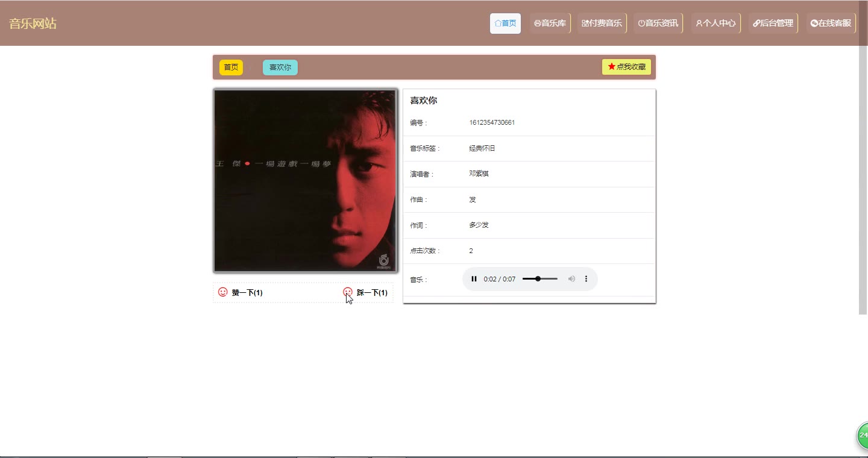This screenshot has height=458, width=868.
Task: Click the singer name 邓紫棋
Action: (479, 174)
